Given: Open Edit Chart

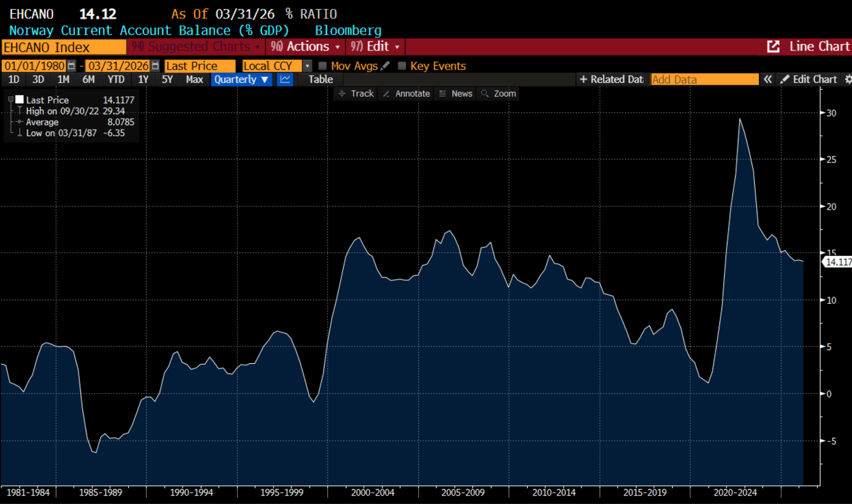Looking at the screenshot, I should point(809,79).
